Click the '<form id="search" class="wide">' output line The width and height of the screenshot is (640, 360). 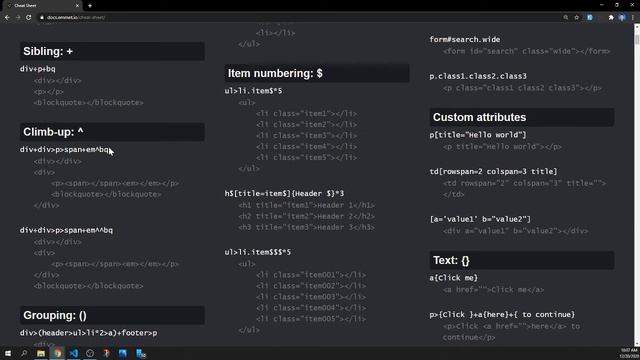coord(527,51)
